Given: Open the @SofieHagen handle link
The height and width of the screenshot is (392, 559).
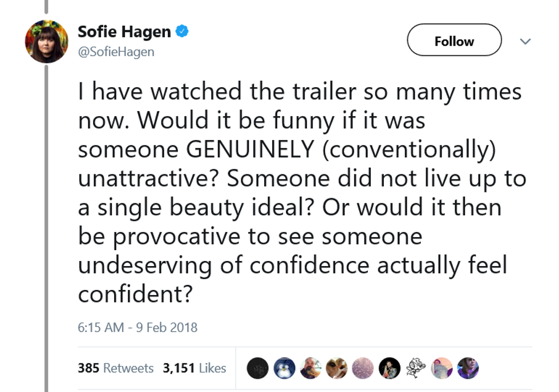Looking at the screenshot, I should (116, 52).
